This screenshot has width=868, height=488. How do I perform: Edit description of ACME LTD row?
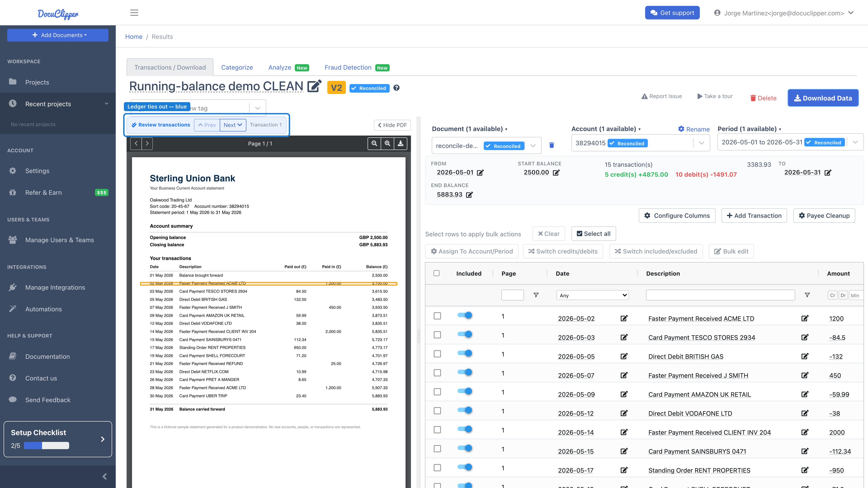805,318
